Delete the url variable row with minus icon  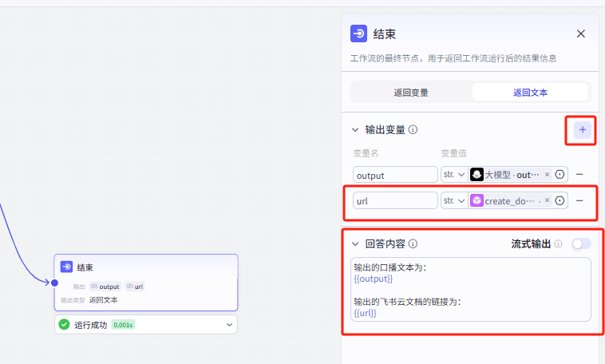[x=579, y=200]
